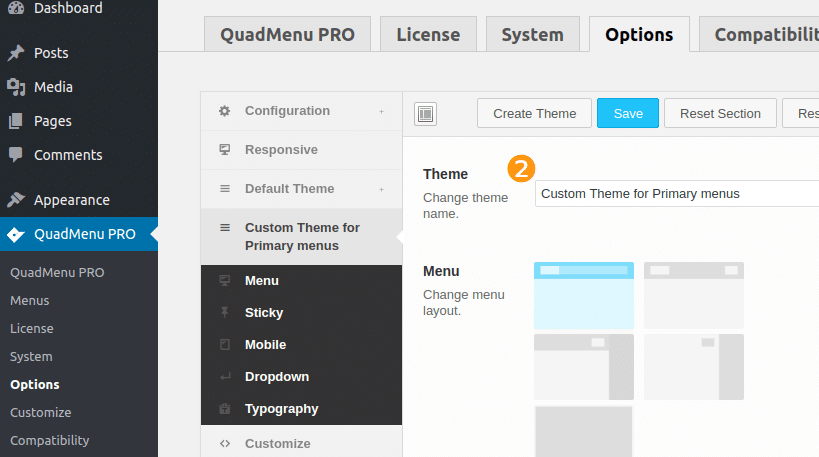
Task: Click the Media library icon
Action: (x=16, y=87)
